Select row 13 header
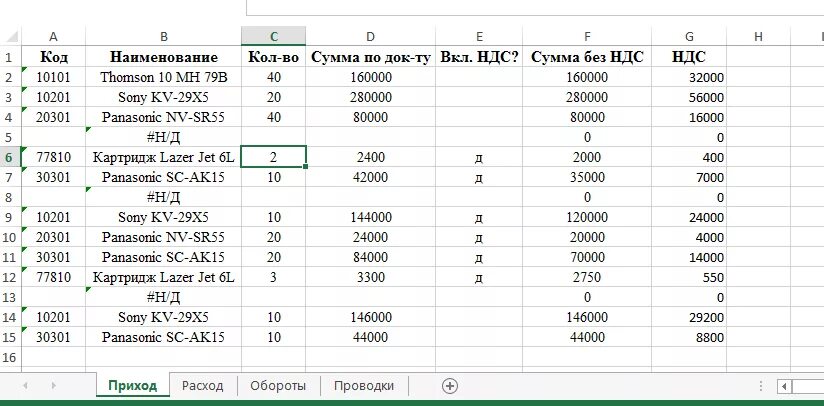Viewport: 824px width, 406px height. [x=11, y=297]
